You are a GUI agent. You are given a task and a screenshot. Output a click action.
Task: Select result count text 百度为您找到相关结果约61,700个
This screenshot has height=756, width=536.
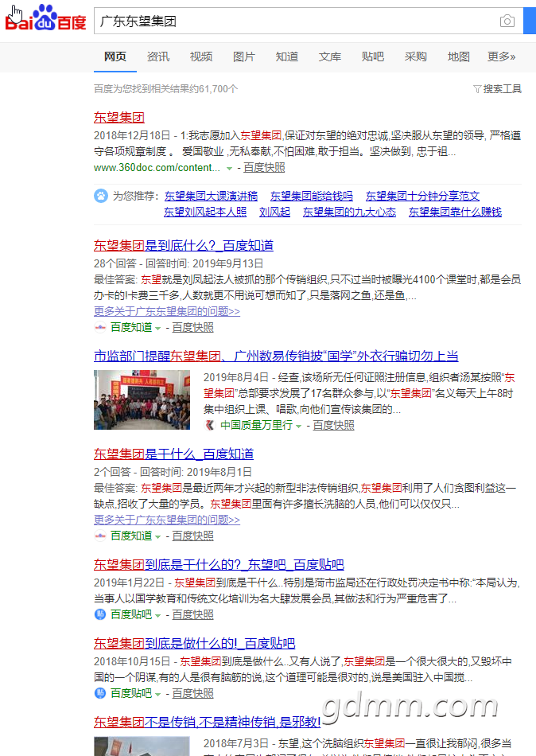coord(166,88)
